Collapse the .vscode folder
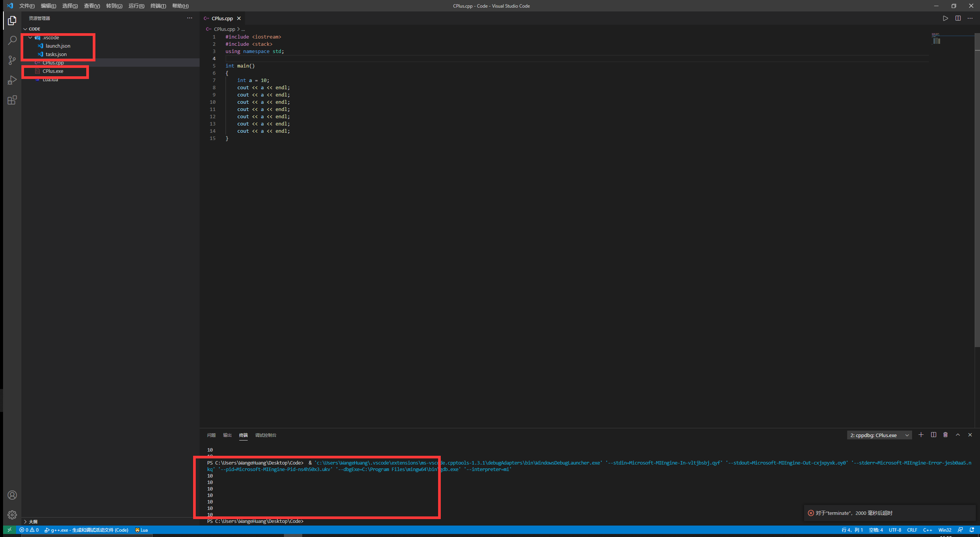 click(x=30, y=37)
